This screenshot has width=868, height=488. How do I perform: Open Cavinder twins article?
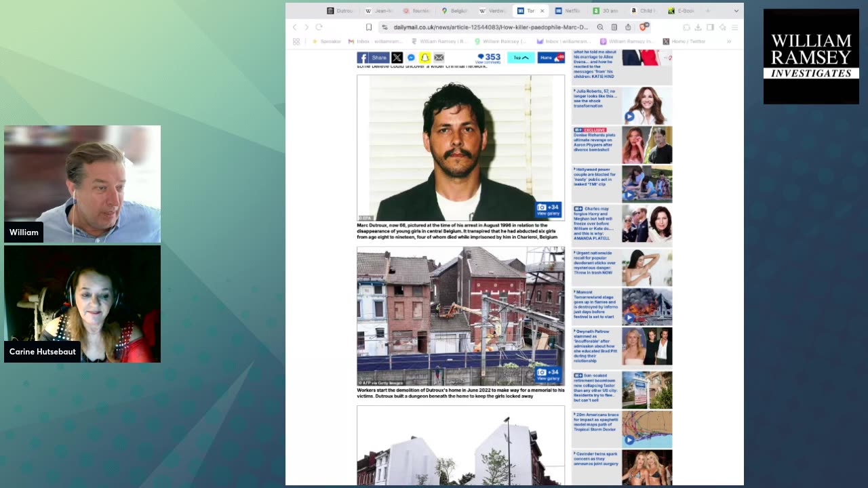tap(595, 459)
